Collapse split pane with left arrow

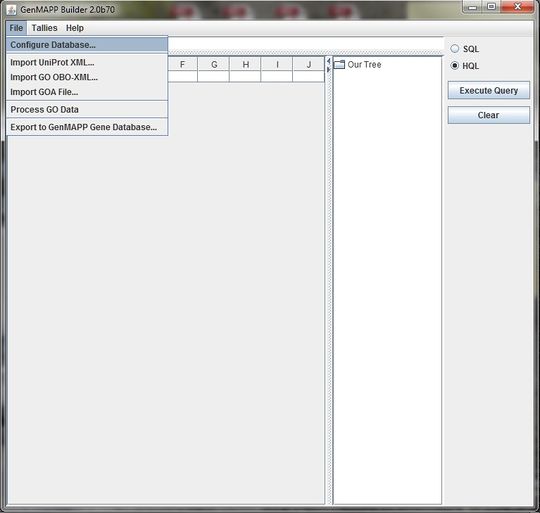(x=329, y=61)
